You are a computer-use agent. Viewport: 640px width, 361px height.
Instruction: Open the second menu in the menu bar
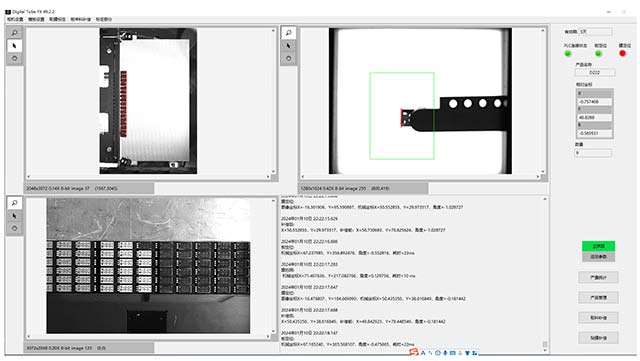click(36, 19)
